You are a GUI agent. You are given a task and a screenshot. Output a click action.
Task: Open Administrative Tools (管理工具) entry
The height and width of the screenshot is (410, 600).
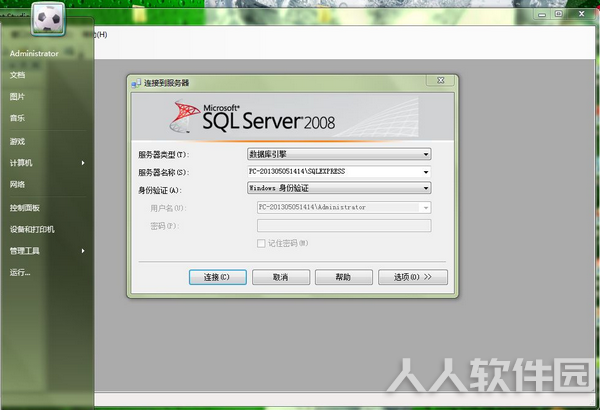click(x=25, y=251)
